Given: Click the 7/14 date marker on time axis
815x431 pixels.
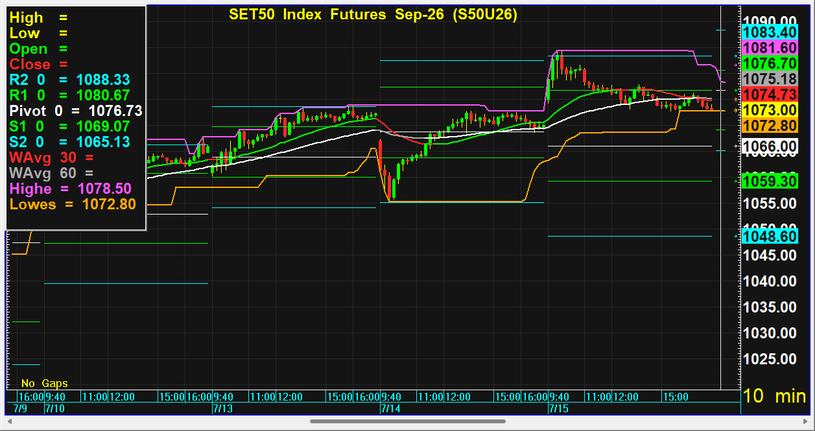Looking at the screenshot, I should click(391, 409).
